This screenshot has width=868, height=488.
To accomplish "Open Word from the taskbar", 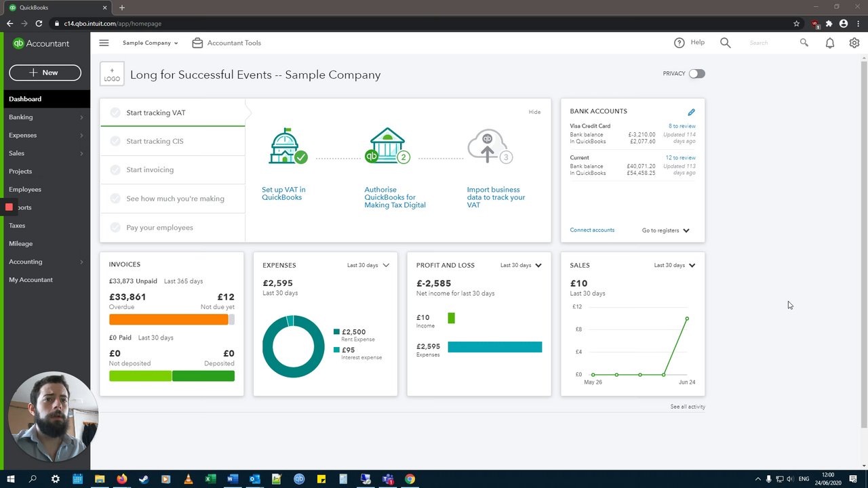I will click(x=232, y=479).
